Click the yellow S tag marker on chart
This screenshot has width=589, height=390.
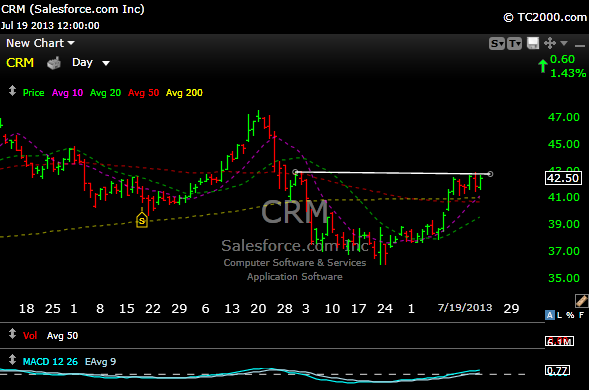(142, 220)
